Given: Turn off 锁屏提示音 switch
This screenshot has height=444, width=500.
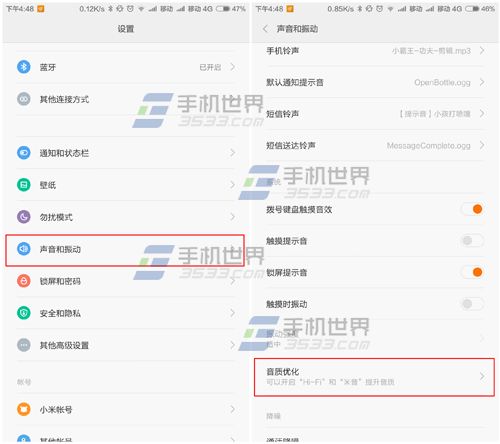Looking at the screenshot, I should pos(472,272).
